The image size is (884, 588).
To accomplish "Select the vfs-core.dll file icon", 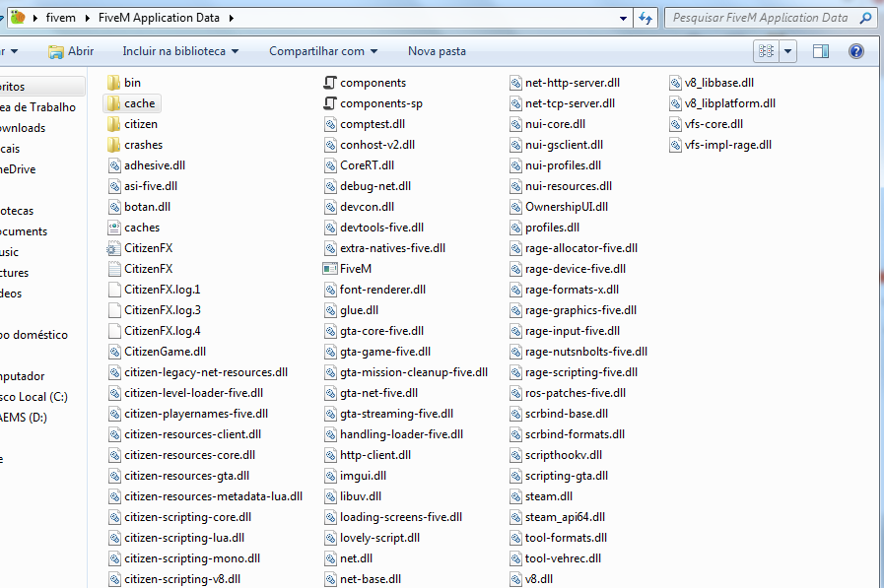I will point(675,124).
